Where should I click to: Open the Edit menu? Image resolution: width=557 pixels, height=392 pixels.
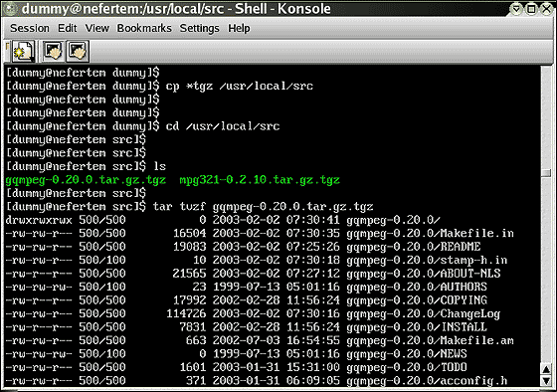[68, 28]
